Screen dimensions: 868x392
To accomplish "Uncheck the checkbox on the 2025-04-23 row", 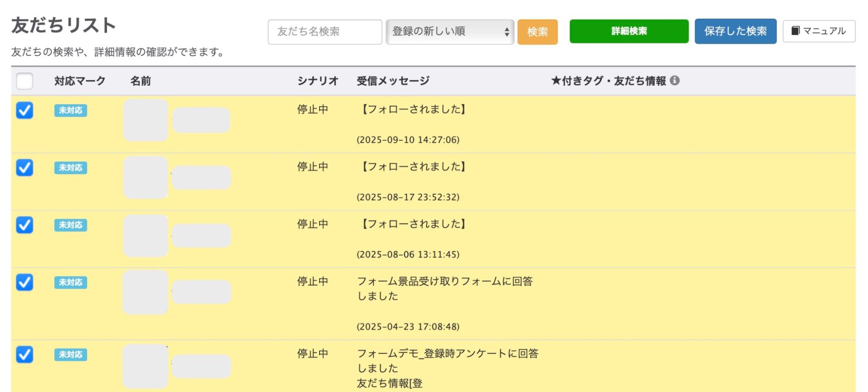I will coord(24,283).
